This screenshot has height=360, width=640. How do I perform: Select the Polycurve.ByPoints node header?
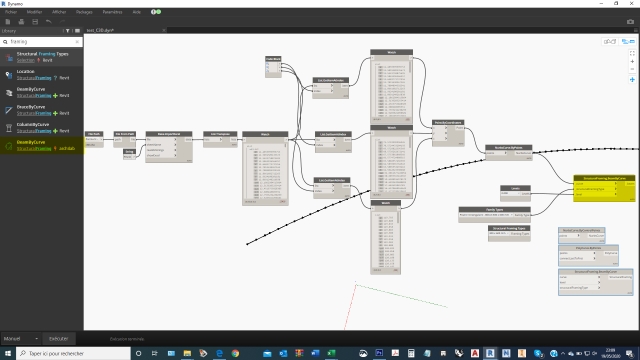click(x=588, y=248)
